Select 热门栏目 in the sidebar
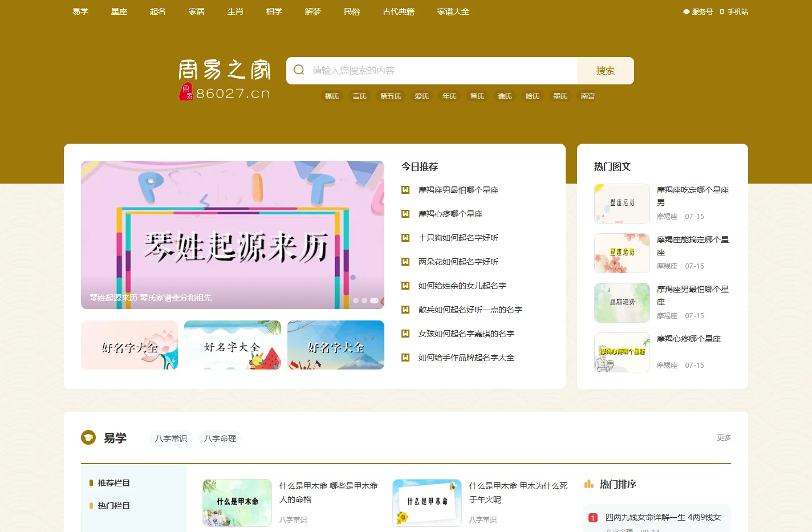812x532 pixels. click(113, 506)
